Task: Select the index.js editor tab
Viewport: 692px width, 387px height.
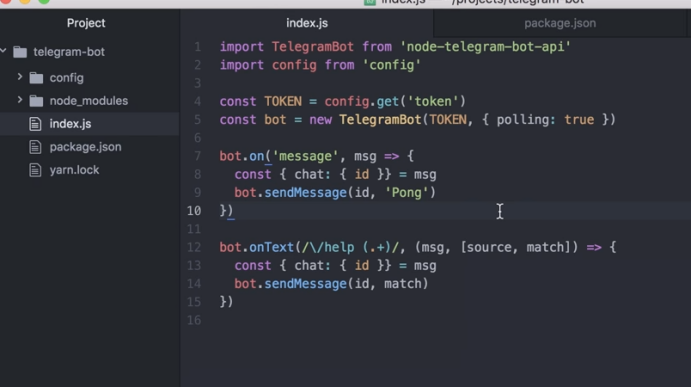Action: (307, 23)
